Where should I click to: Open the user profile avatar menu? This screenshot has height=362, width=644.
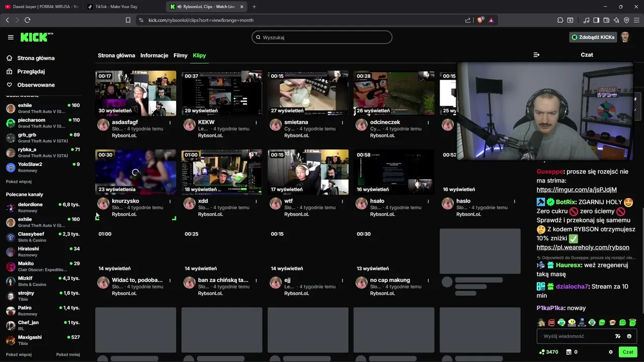tap(625, 37)
